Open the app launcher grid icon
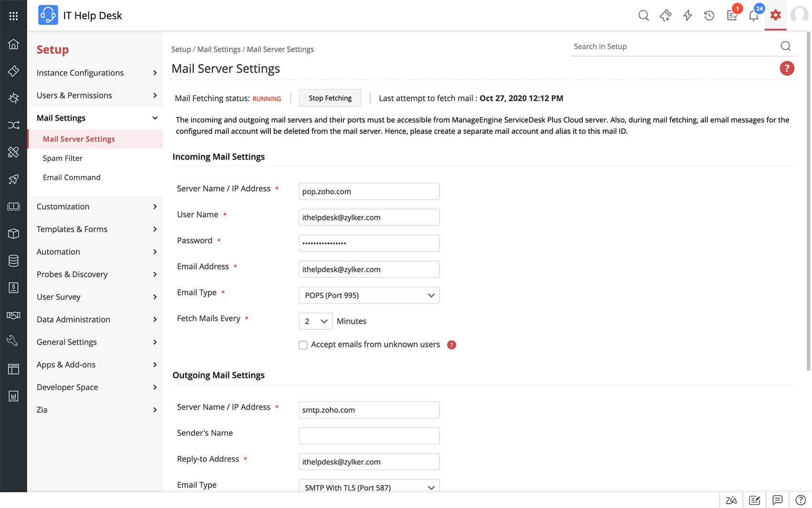The height and width of the screenshot is (508, 812). coord(13,16)
